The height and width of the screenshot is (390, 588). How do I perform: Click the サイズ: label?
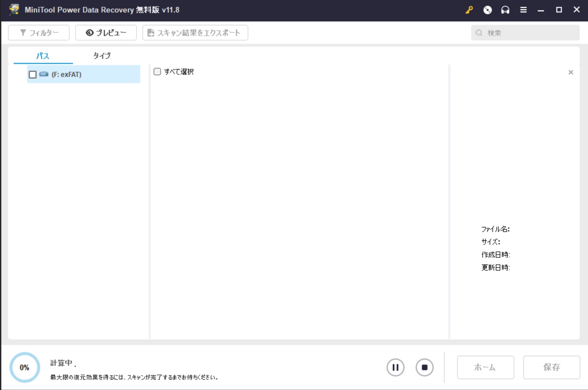(x=491, y=242)
